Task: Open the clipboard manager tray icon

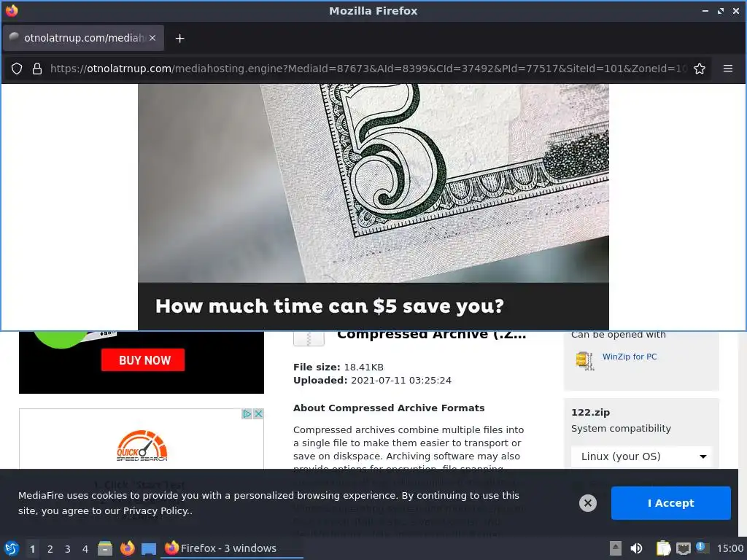Action: [x=663, y=548]
